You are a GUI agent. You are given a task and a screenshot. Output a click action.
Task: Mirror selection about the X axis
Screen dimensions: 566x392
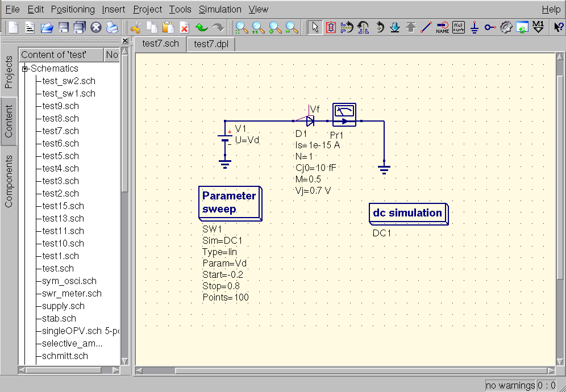coord(347,27)
